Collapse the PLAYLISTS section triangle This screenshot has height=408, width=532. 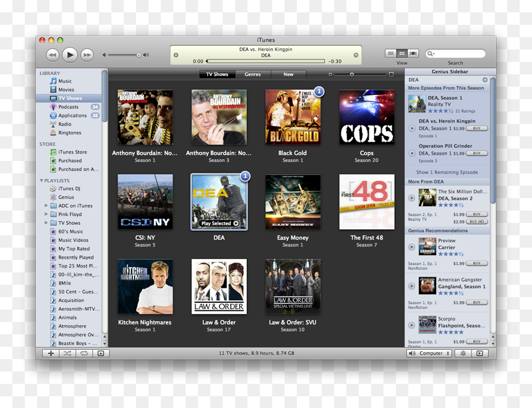pyautogui.click(x=41, y=181)
